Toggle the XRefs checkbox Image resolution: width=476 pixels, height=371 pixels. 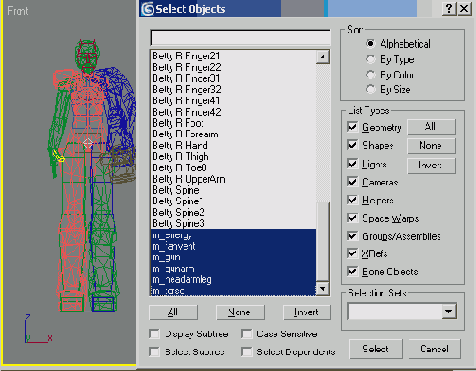tap(352, 253)
